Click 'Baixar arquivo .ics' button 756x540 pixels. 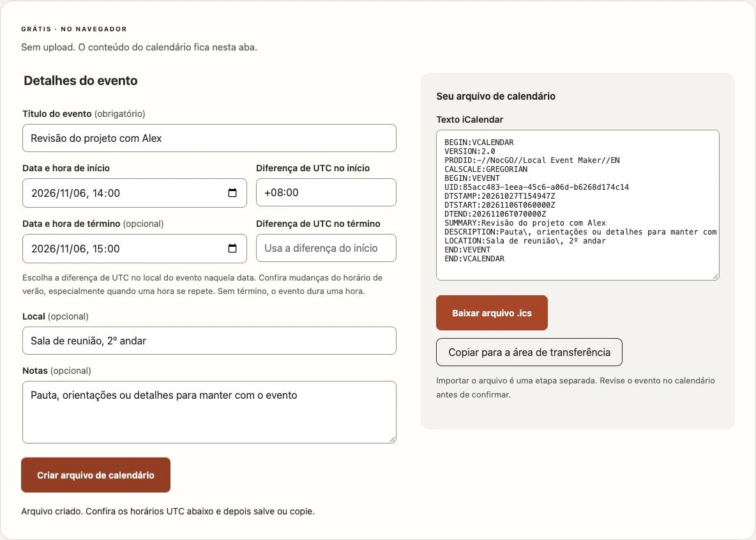[x=492, y=312]
